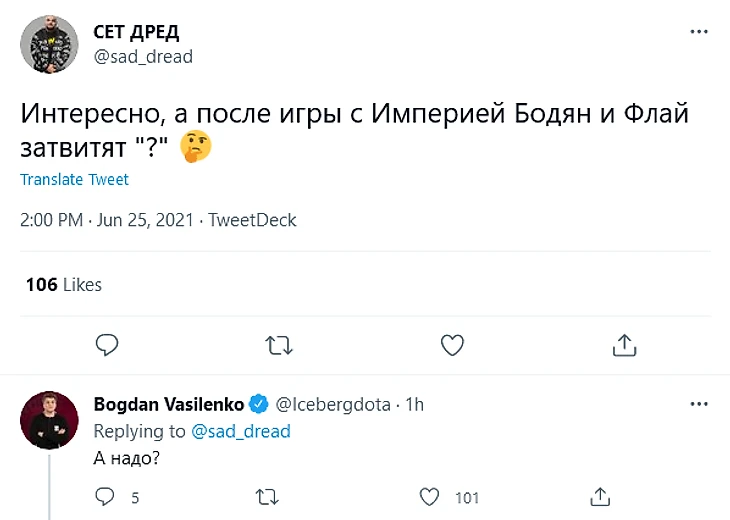This screenshot has height=520, width=730.
Task: Like Bogdan Vasilenko's reply
Action: pos(429,497)
